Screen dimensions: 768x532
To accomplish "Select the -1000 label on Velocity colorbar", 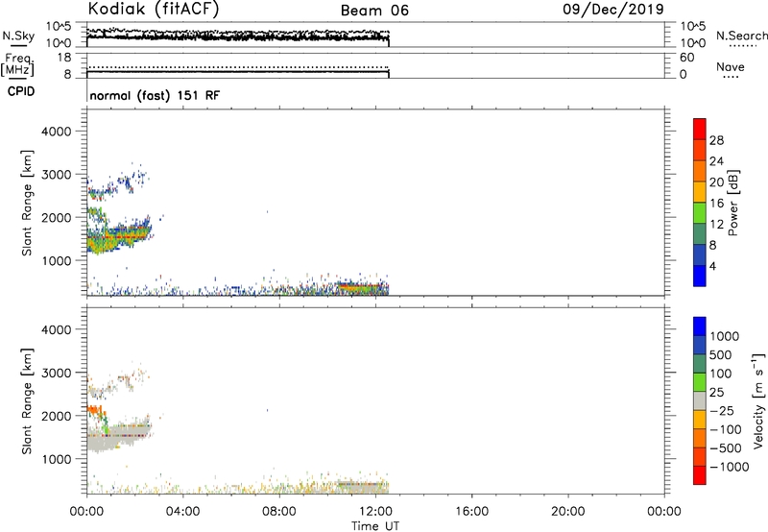I will (x=729, y=467).
